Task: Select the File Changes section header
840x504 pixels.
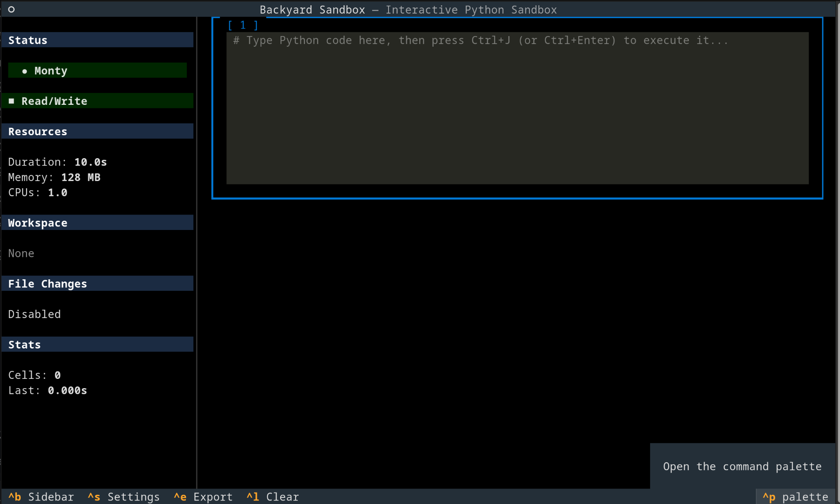Action: tap(97, 283)
